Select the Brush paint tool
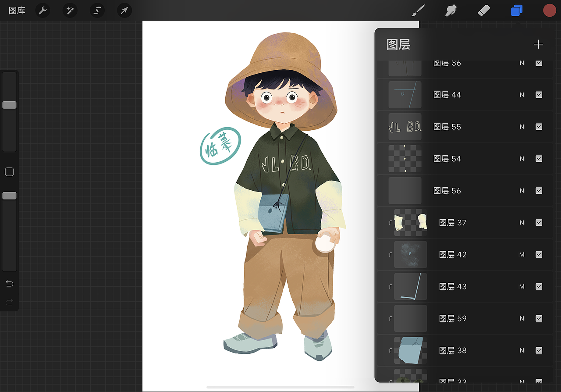 [x=419, y=11]
